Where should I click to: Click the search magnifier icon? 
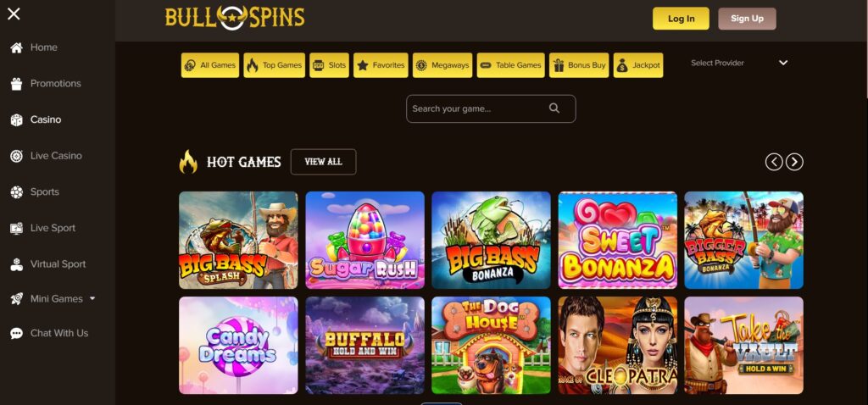coord(554,108)
